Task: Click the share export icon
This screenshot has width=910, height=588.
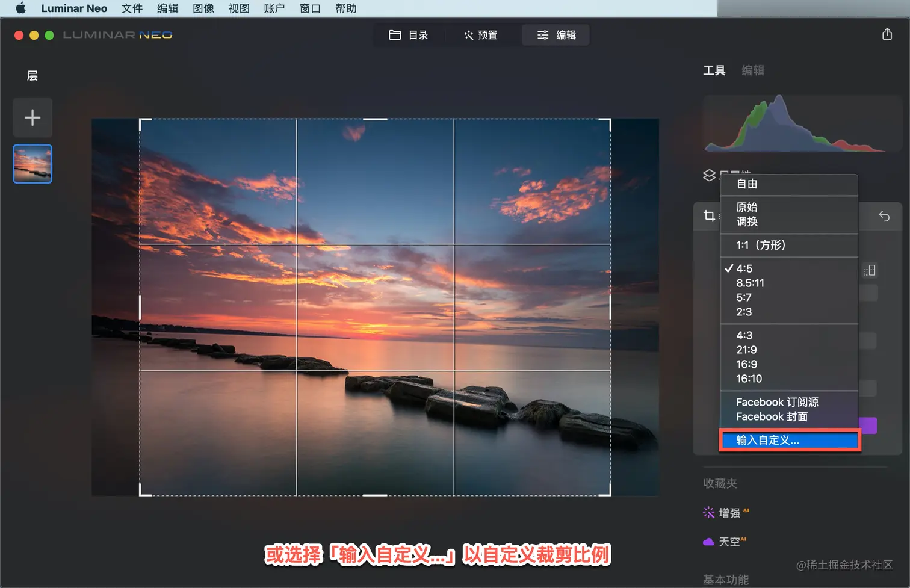Action: [x=887, y=34]
